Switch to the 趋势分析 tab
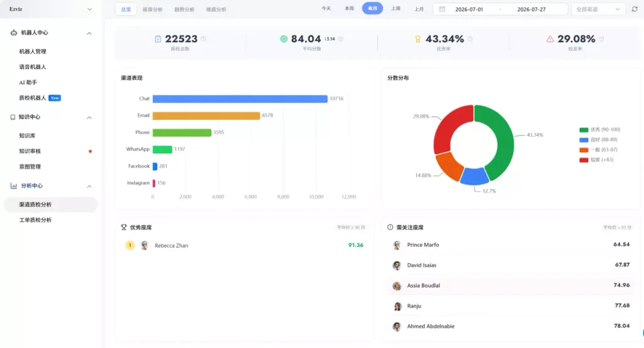Image resolution: width=644 pixels, height=348 pixels. point(184,9)
